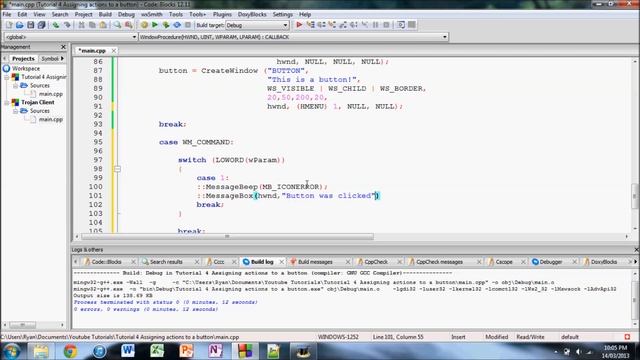The image size is (640, 360).
Task: Click the Debugging windows icon
Action: coord(401,25)
